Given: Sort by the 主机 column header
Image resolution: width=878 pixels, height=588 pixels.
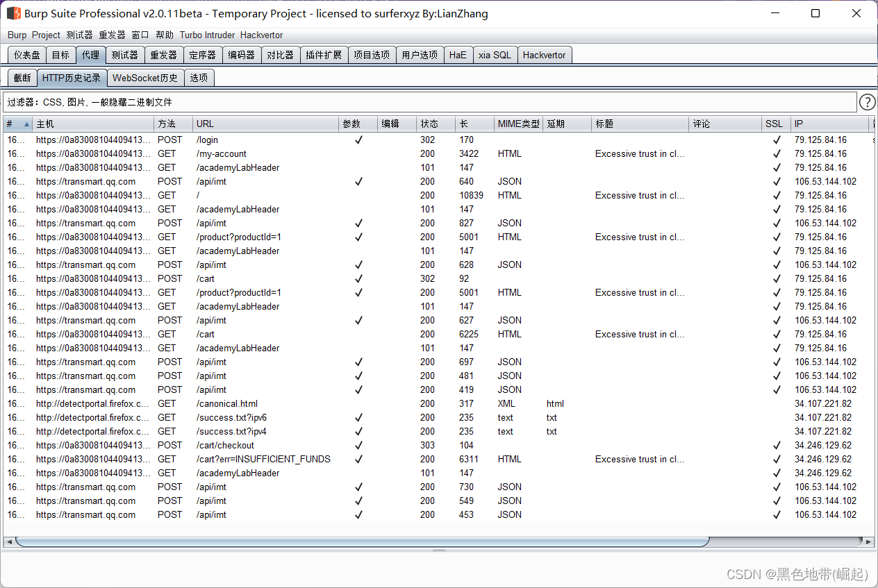Looking at the screenshot, I should 93,124.
